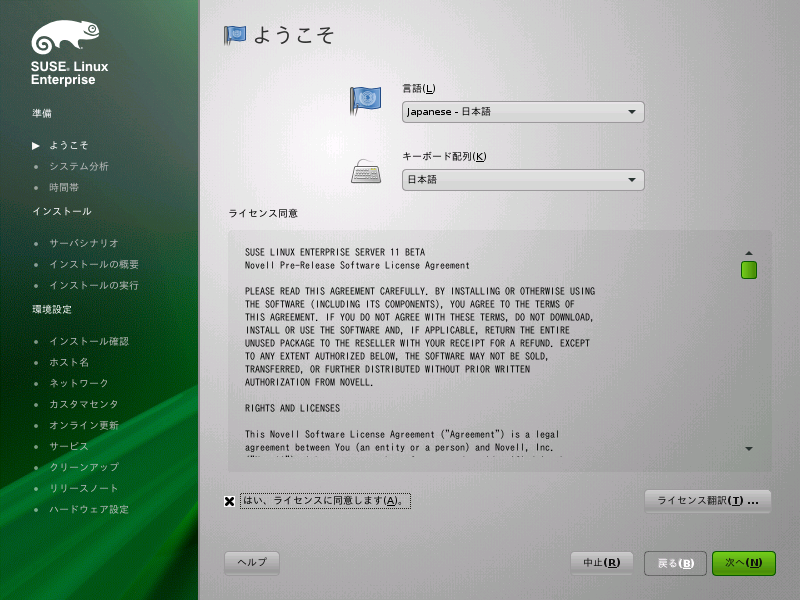
Task: Click the 'RIGHTS AND LICENSES' heading in license
Action: point(292,408)
